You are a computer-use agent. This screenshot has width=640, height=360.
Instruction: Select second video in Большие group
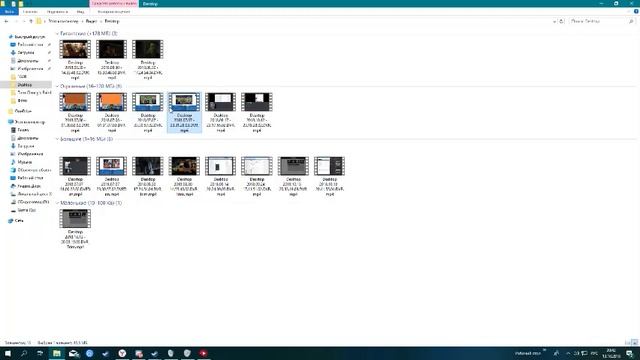click(x=111, y=176)
